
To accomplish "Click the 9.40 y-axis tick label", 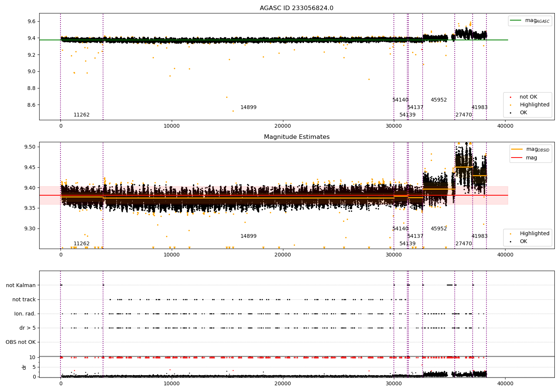I will [30, 188].
